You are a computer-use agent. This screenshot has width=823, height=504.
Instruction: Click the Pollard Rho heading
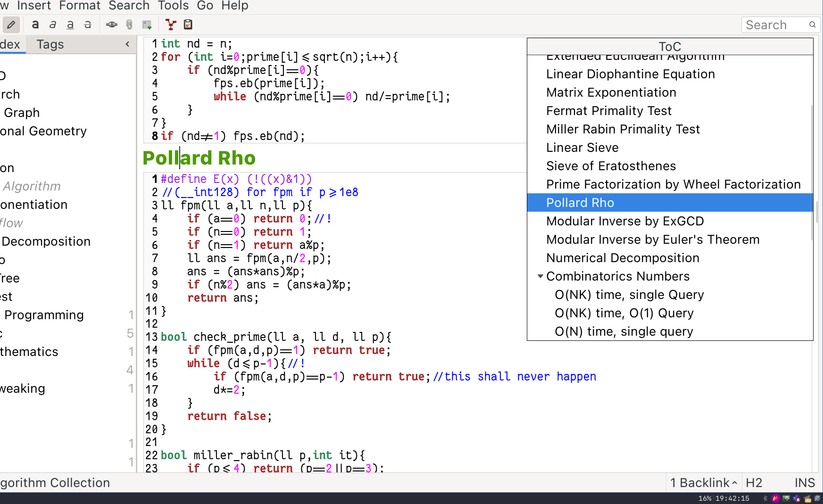pos(199,158)
